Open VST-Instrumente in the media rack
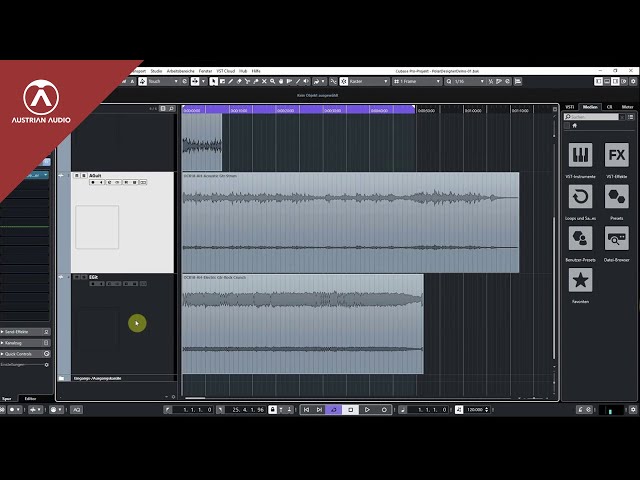Screen dimensions: 640x480 pos(580,155)
